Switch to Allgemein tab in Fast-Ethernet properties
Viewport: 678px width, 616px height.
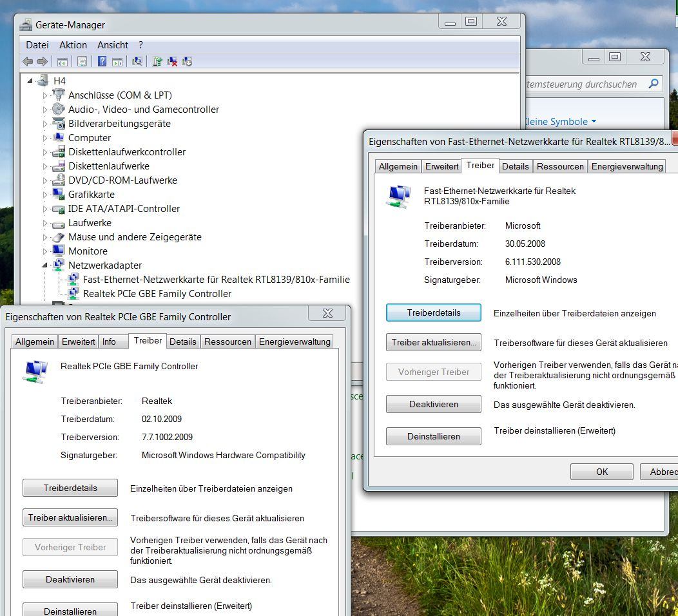(x=398, y=166)
